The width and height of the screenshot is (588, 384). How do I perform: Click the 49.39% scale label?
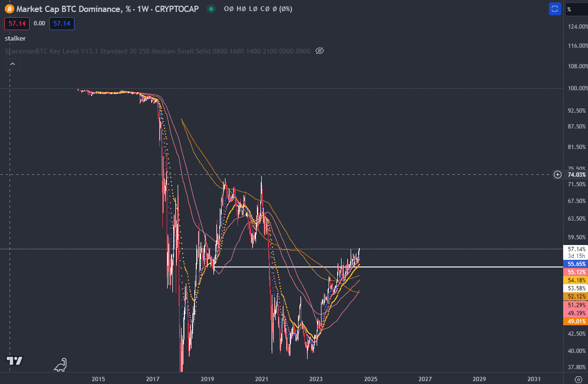[576, 313]
